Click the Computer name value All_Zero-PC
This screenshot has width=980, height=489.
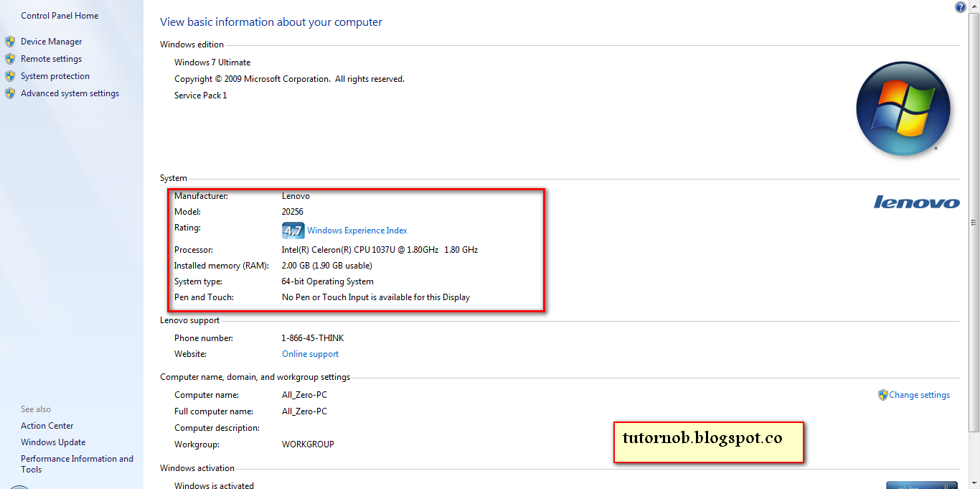tap(304, 395)
